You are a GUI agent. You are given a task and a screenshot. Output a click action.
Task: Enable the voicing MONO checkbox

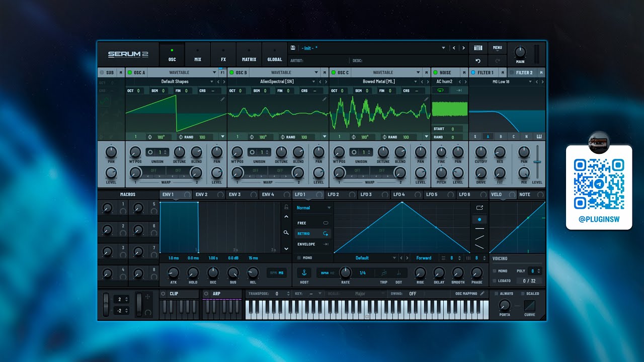[x=495, y=271]
